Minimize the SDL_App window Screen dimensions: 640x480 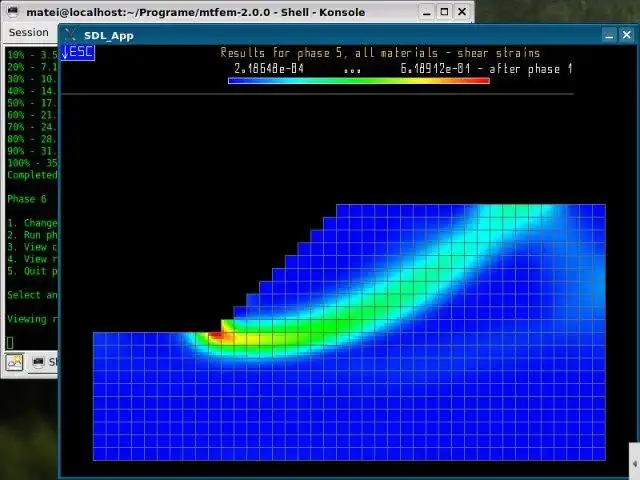[x=609, y=36]
